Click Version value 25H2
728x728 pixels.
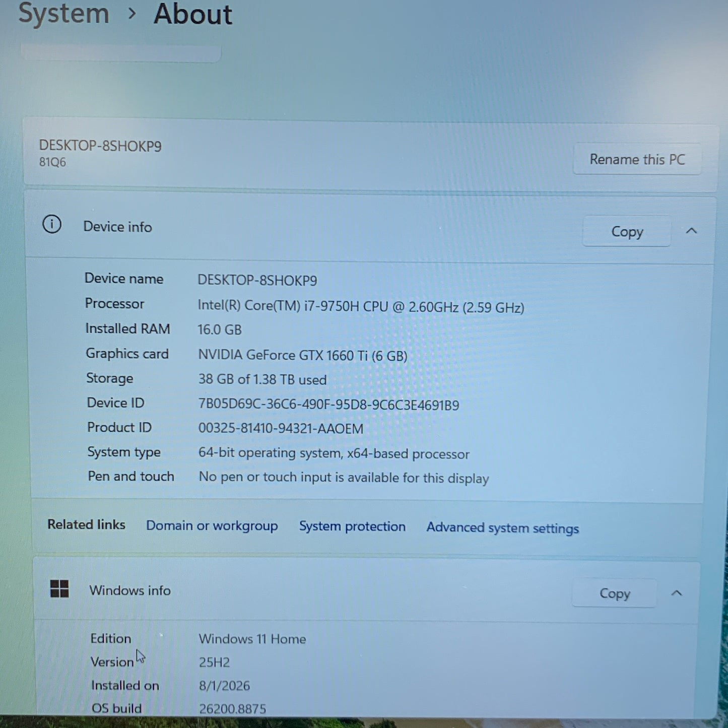[214, 662]
